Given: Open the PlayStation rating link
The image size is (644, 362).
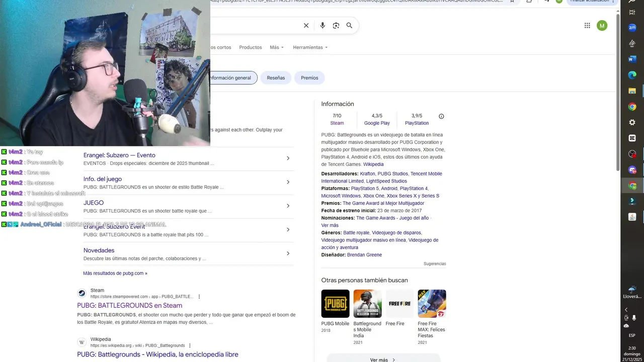Looking at the screenshot, I should tap(417, 123).
